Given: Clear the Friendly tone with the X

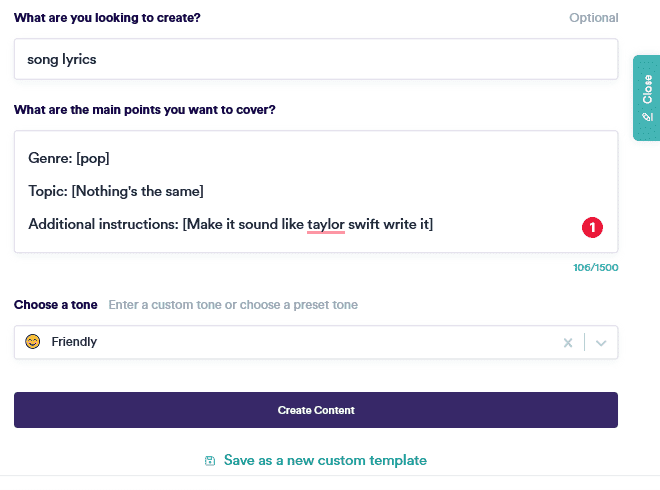Looking at the screenshot, I should tap(568, 342).
